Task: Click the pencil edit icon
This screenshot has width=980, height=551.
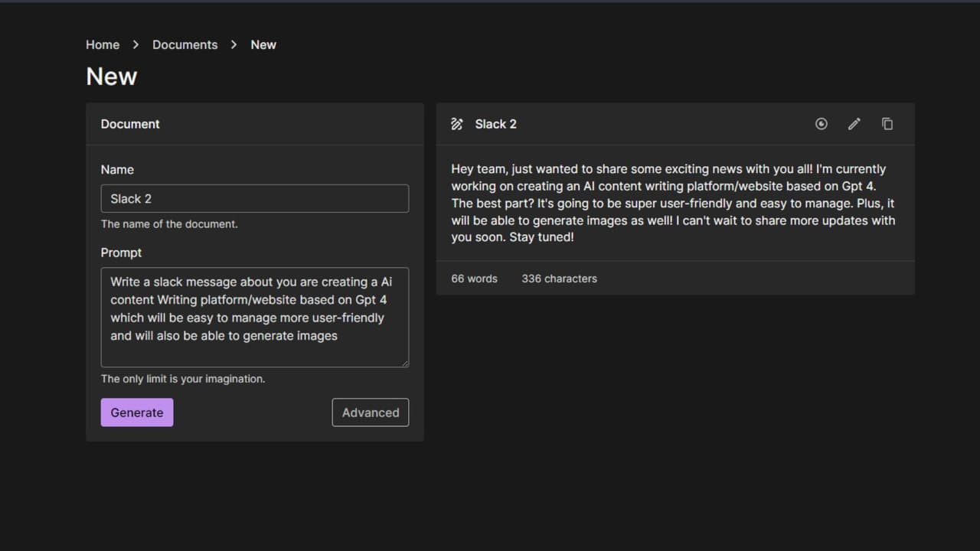Action: [854, 124]
